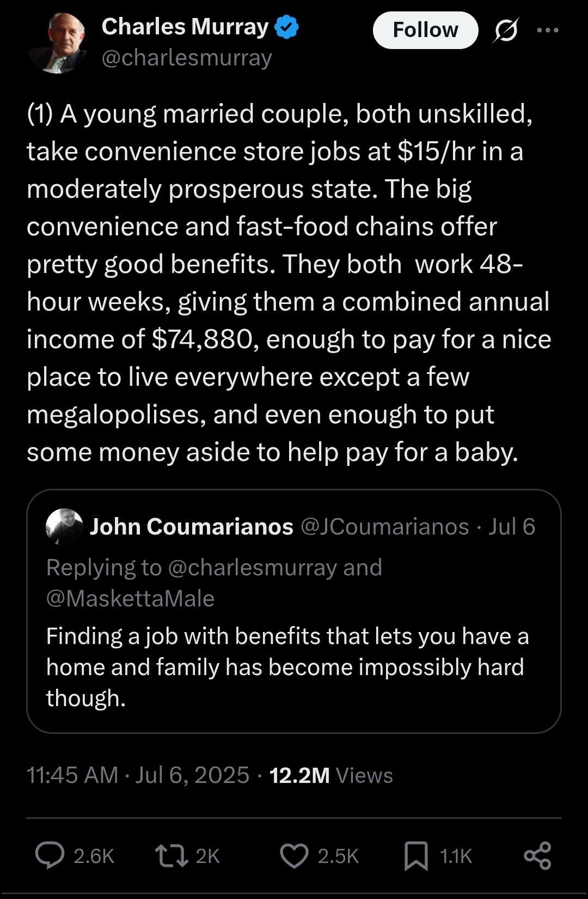Viewport: 588px width, 899px height.
Task: Tap the repost arrows icon
Action: 171,855
